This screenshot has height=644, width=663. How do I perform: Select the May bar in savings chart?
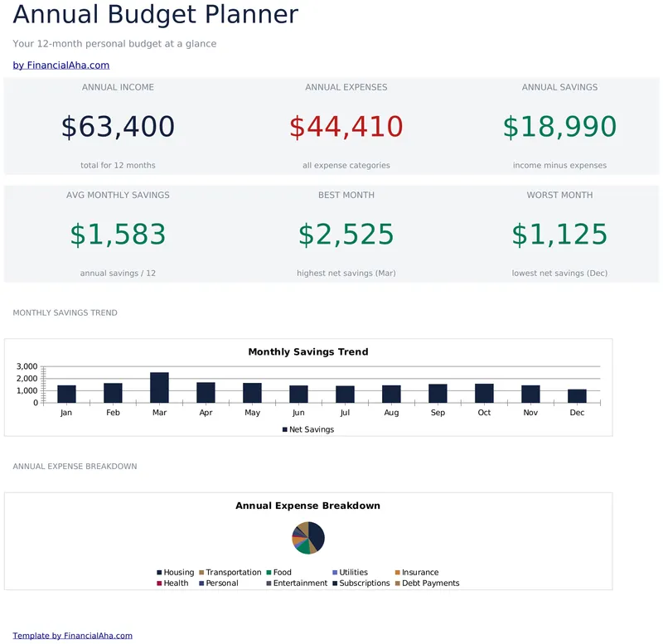pyautogui.click(x=253, y=393)
